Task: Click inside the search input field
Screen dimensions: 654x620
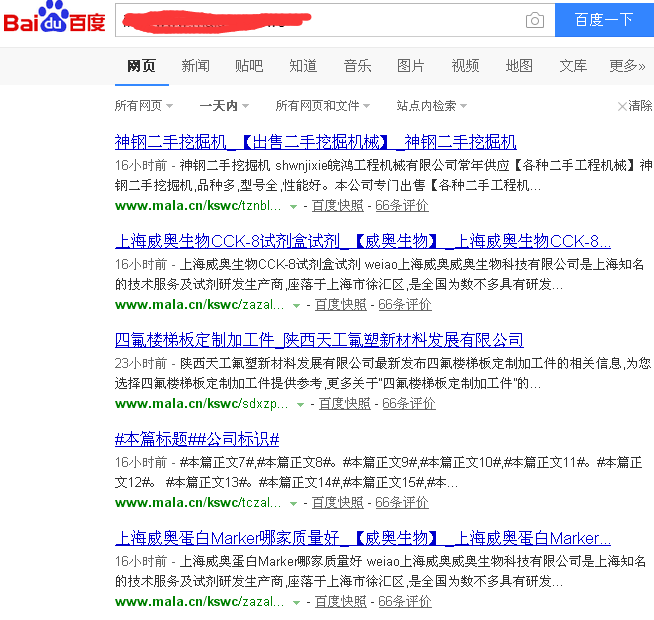Action: tap(320, 20)
